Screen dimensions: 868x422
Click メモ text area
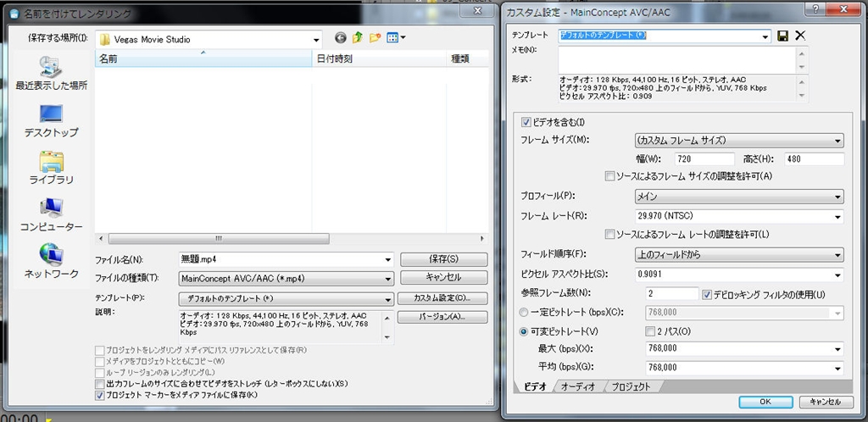pos(677,59)
